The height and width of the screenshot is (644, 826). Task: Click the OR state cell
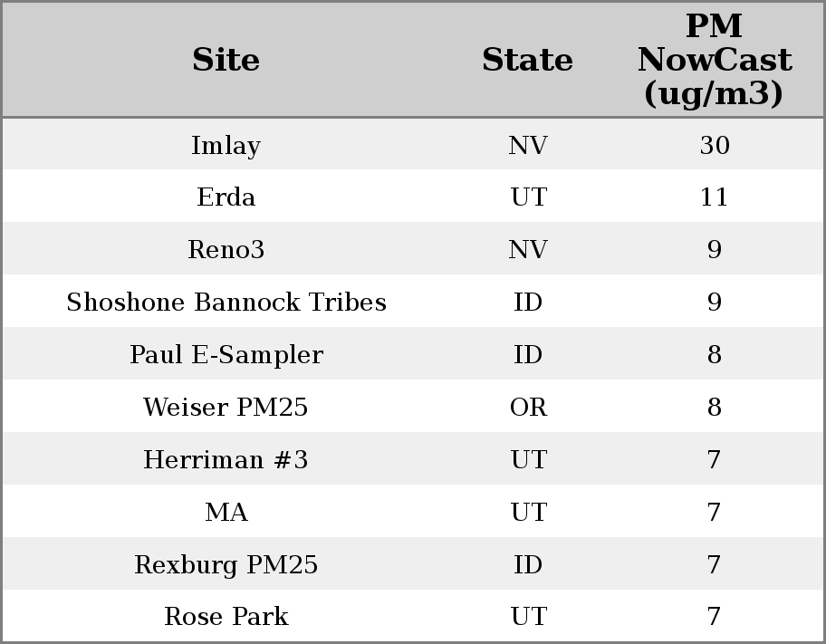coord(528,408)
